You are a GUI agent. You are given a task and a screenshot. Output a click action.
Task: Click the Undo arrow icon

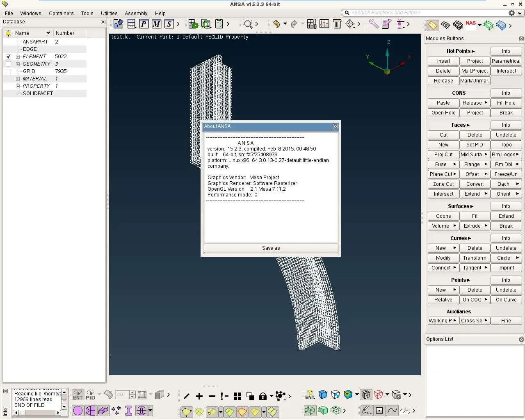pyautogui.click(x=277, y=24)
